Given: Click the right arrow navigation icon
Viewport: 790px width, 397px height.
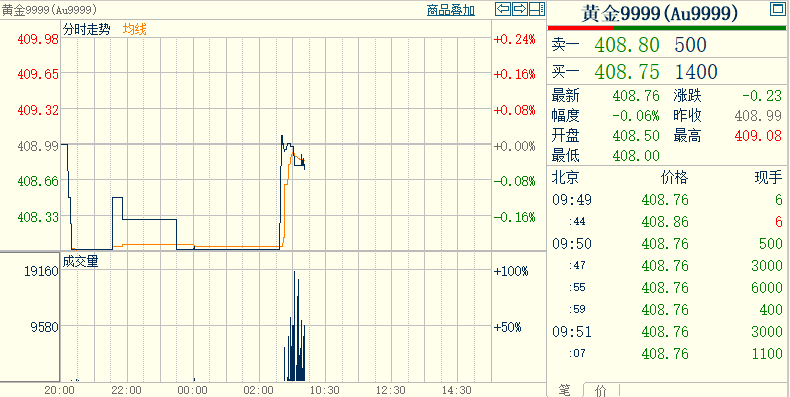Looking at the screenshot, I should [x=520, y=9].
